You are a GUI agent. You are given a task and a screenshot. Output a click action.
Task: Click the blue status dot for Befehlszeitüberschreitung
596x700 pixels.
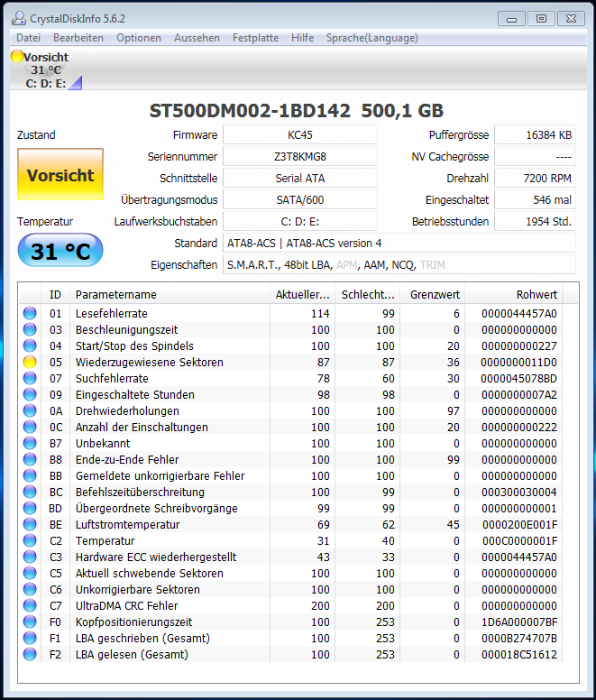tap(30, 492)
